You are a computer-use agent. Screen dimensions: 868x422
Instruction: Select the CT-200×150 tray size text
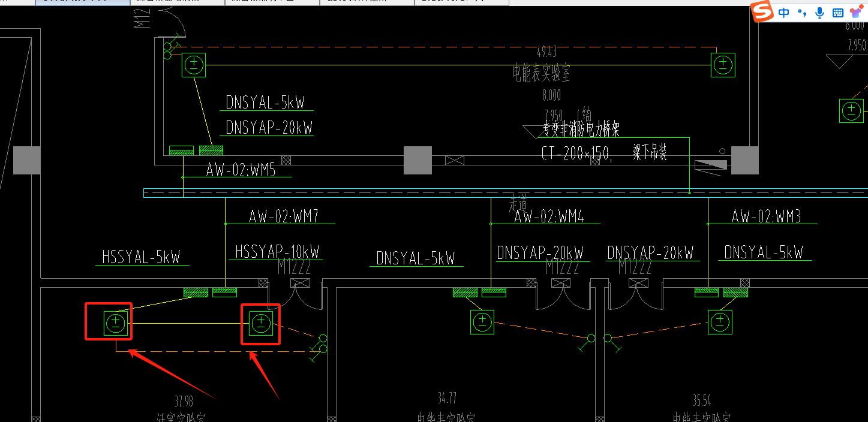click(576, 153)
